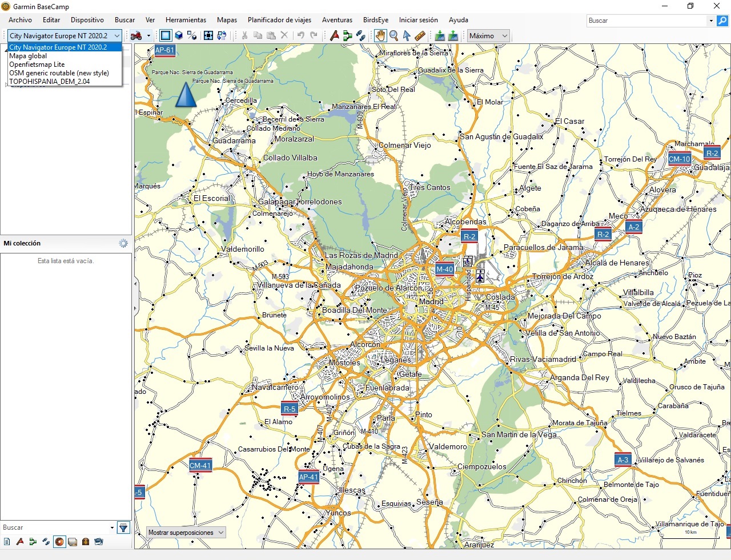Image resolution: width=731 pixels, height=560 pixels.
Task: Choose City Navigator Europe NT 2020.2 option
Action: pyautogui.click(x=65, y=47)
